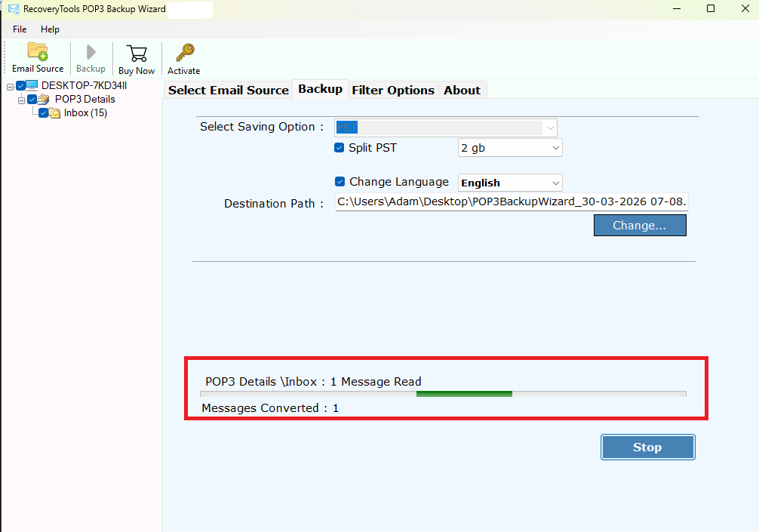Click the Destination Path input field

click(x=512, y=202)
